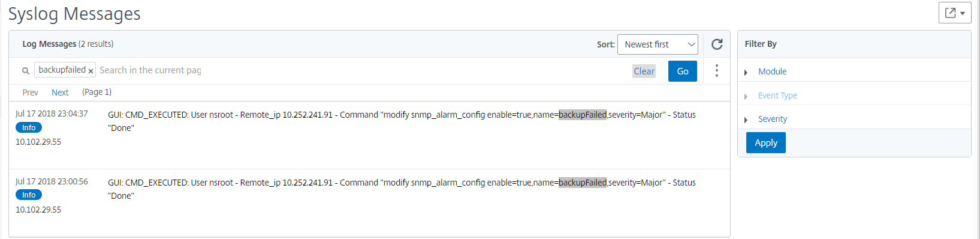Select the Module filter label
980x239 pixels.
click(772, 71)
